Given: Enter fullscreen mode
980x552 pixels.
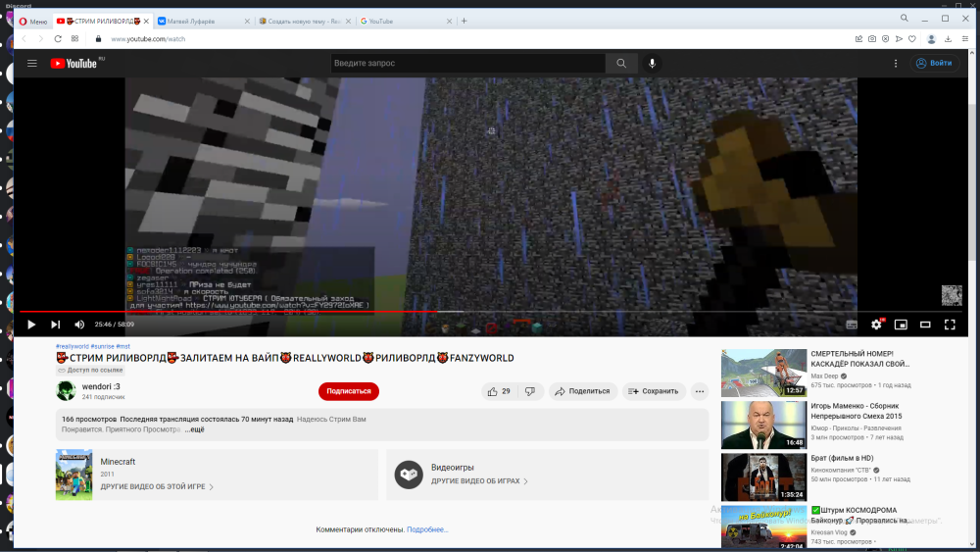Looking at the screenshot, I should [950, 325].
